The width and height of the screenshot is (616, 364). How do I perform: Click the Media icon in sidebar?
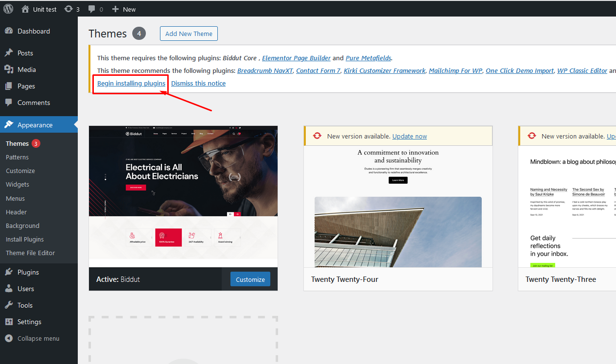[x=9, y=69]
